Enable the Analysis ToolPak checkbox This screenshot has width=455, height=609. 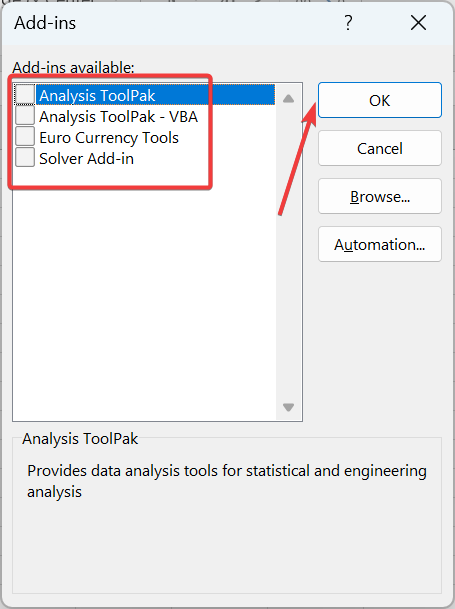pyautogui.click(x=25, y=95)
